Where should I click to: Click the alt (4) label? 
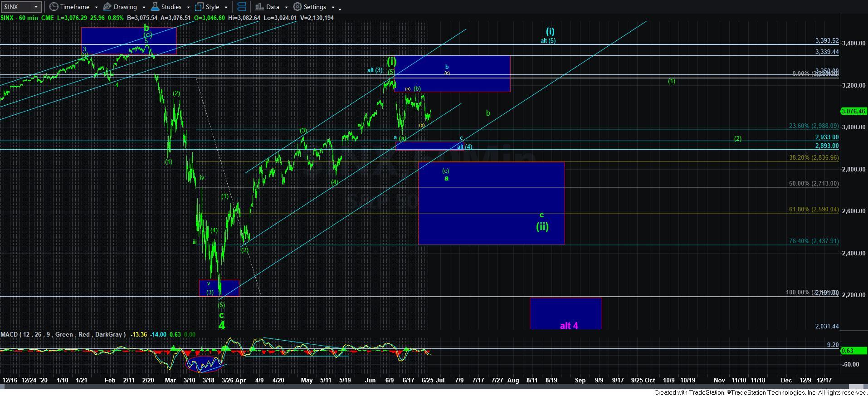[x=464, y=147]
